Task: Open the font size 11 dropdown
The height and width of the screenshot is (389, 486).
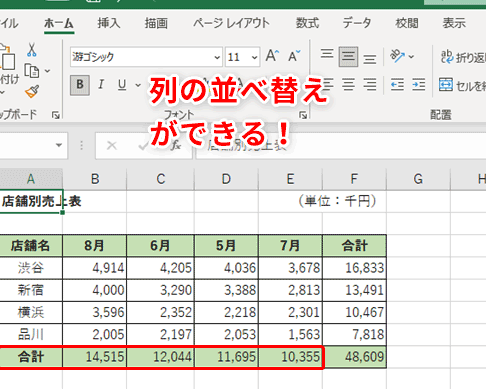Action: 255,57
